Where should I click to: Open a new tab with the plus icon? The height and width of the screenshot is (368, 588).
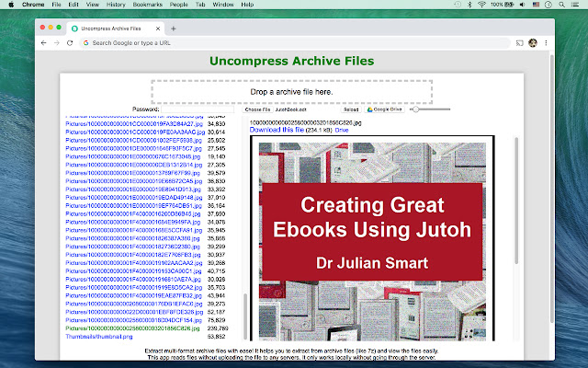click(x=174, y=29)
